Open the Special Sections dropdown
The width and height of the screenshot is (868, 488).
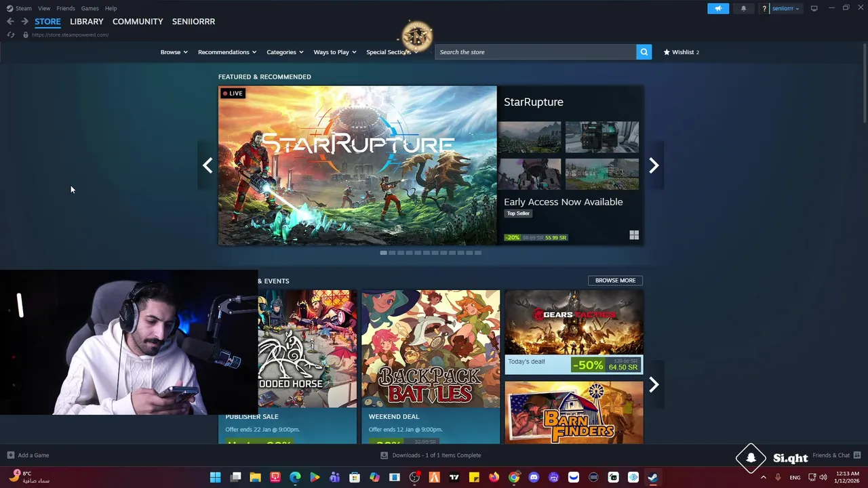pyautogui.click(x=392, y=52)
